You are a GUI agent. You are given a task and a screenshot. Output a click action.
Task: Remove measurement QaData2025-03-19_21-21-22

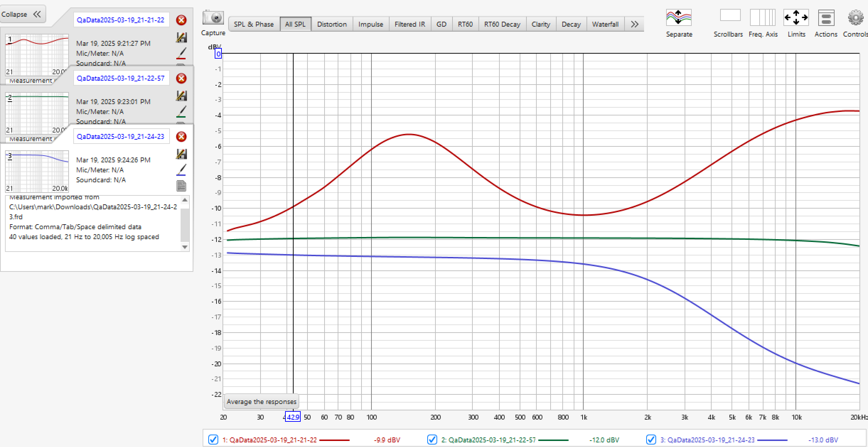(x=181, y=20)
